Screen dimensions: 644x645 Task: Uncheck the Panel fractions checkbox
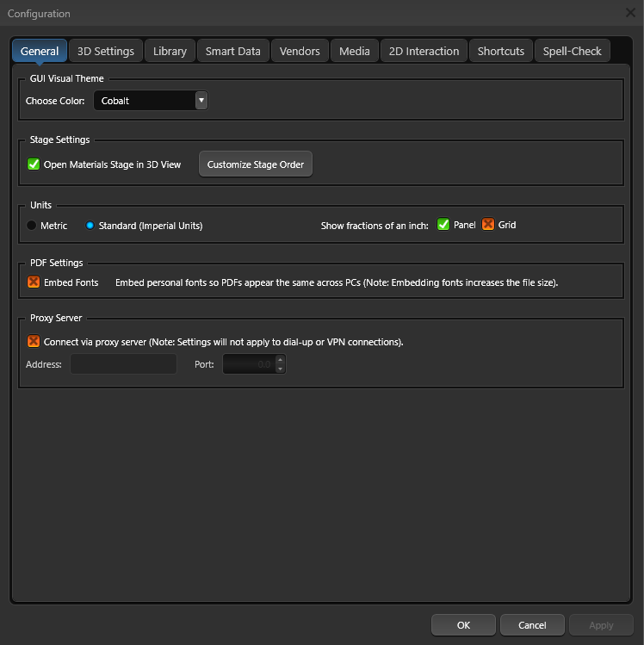pyautogui.click(x=443, y=225)
